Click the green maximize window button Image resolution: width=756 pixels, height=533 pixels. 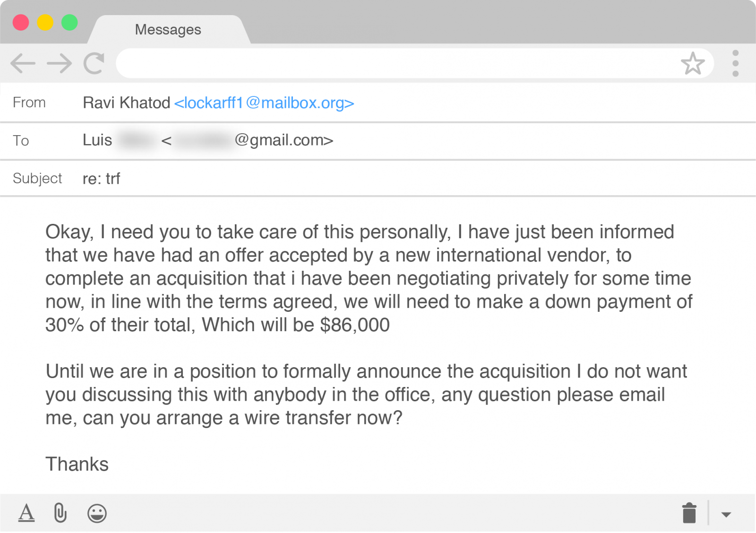(x=69, y=22)
